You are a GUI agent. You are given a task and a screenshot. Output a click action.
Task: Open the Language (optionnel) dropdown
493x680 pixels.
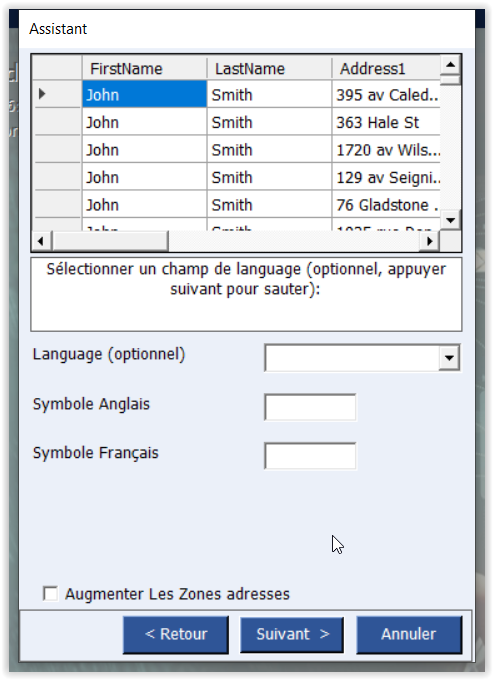(x=449, y=358)
